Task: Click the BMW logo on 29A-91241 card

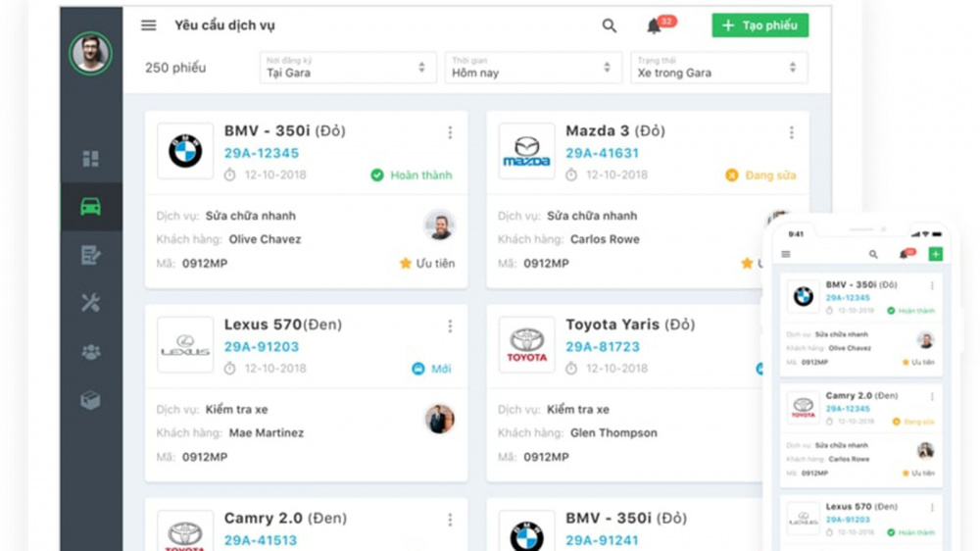Action: coord(526,531)
